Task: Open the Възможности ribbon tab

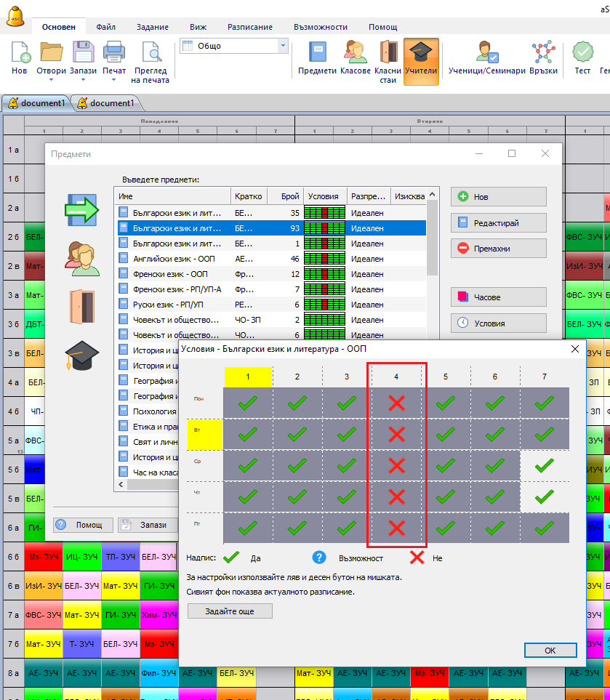Action: click(x=321, y=27)
